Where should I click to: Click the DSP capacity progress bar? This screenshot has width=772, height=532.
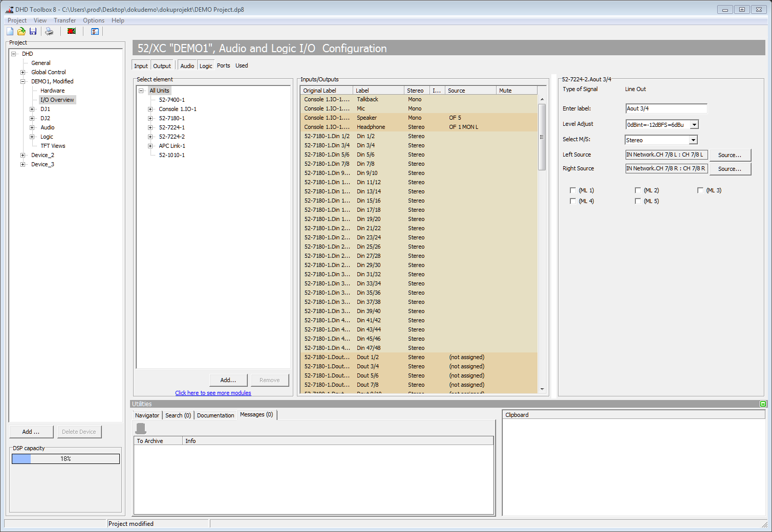(65, 458)
